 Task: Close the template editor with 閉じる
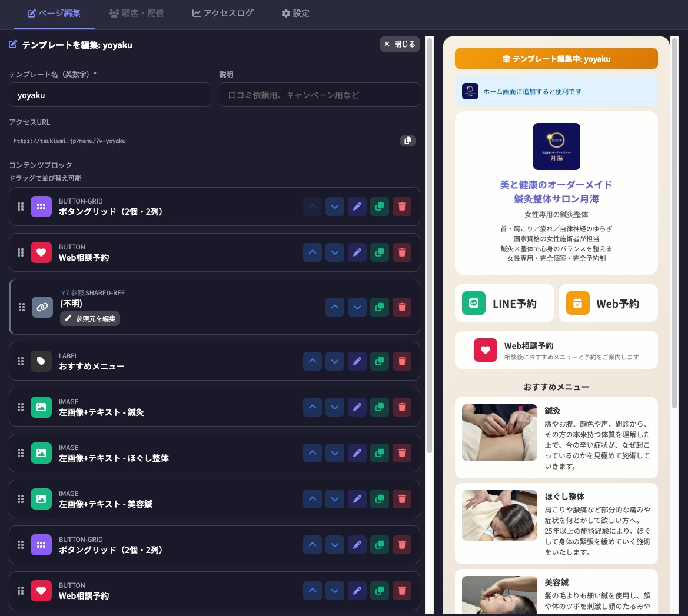click(x=400, y=44)
